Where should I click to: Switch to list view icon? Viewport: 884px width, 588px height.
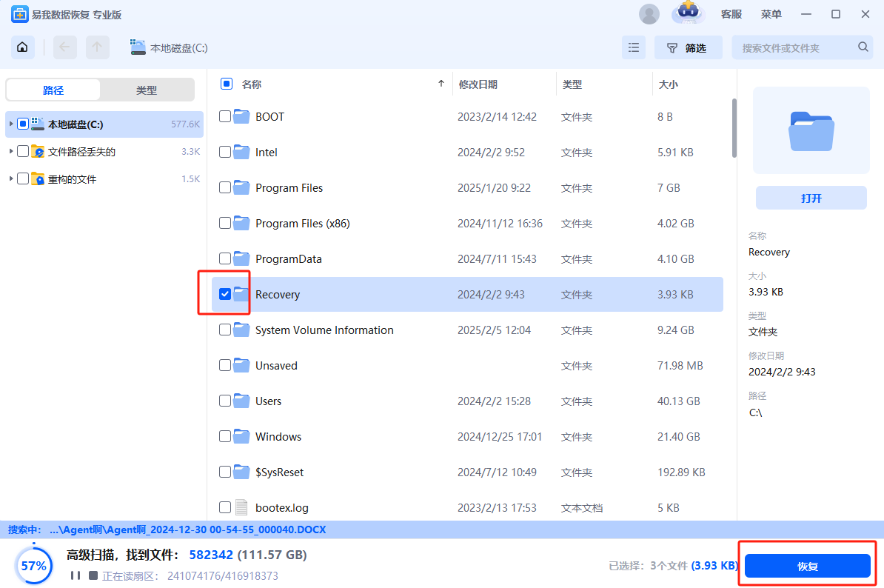(x=634, y=48)
